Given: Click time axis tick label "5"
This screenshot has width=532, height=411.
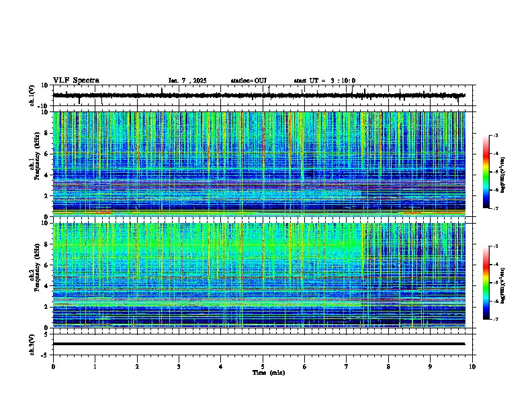Looking at the screenshot, I should 263,367.
